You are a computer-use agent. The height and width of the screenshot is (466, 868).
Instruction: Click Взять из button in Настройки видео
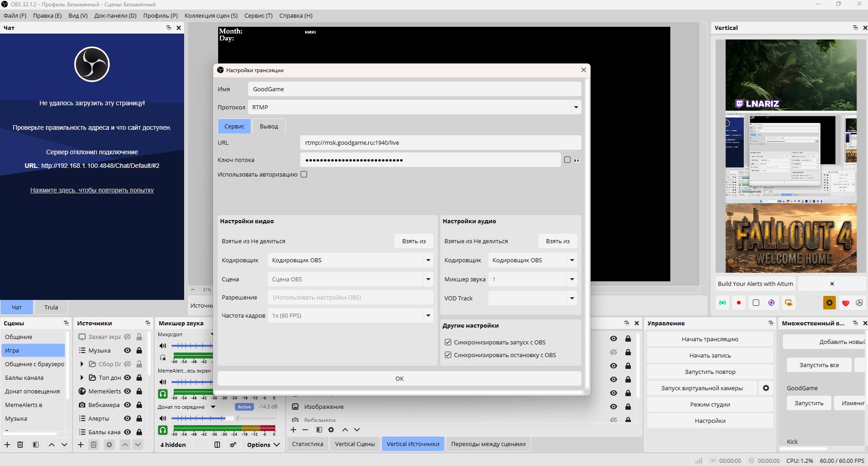point(414,241)
